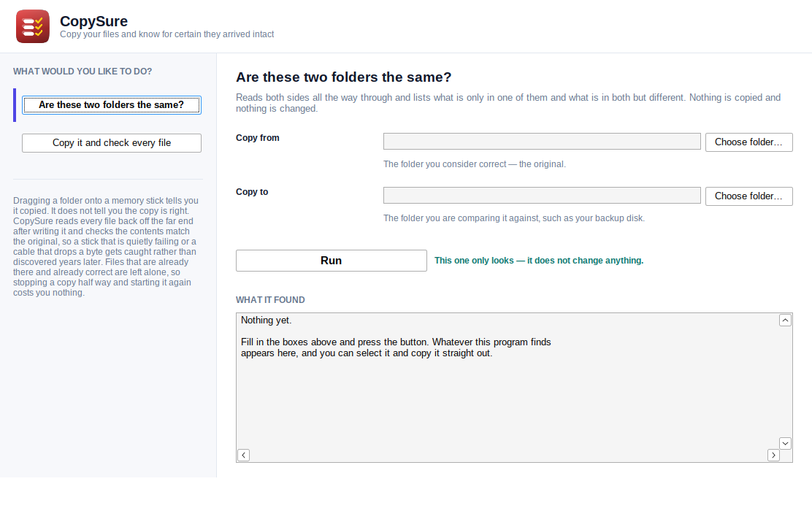Image resolution: width=812 pixels, height=530 pixels.
Task: Click the 'Copy from' label
Action: [x=257, y=138]
